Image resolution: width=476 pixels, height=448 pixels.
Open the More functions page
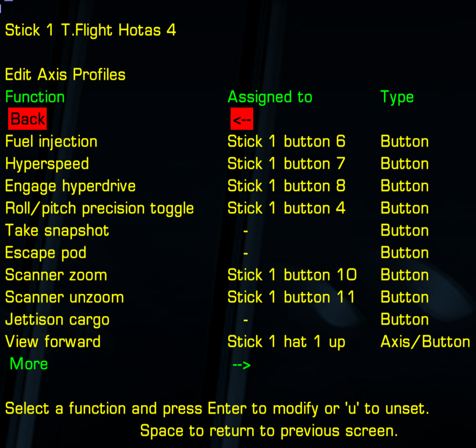[29, 364]
